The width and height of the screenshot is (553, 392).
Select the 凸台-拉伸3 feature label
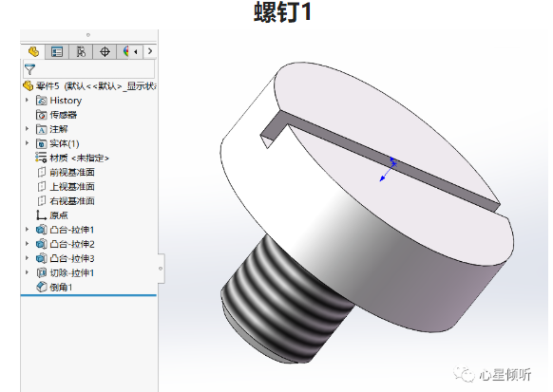tap(72, 258)
